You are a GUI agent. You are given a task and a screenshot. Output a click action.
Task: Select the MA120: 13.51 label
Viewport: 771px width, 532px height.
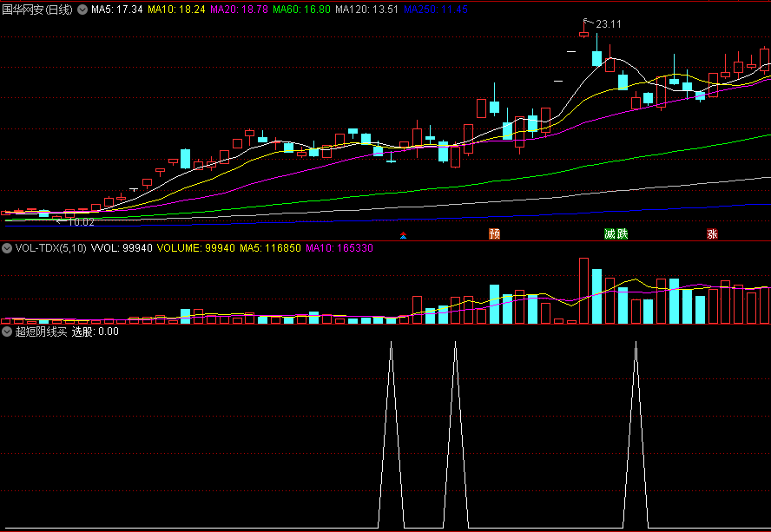click(x=366, y=10)
